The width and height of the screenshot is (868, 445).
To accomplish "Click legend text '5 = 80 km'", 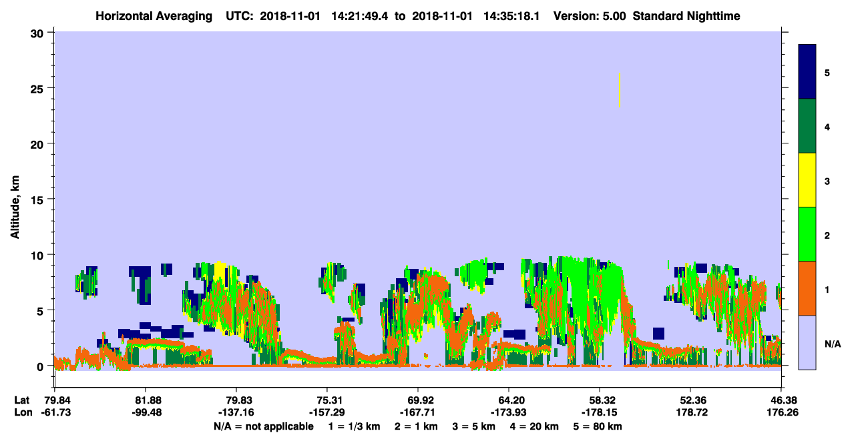I will [x=599, y=426].
